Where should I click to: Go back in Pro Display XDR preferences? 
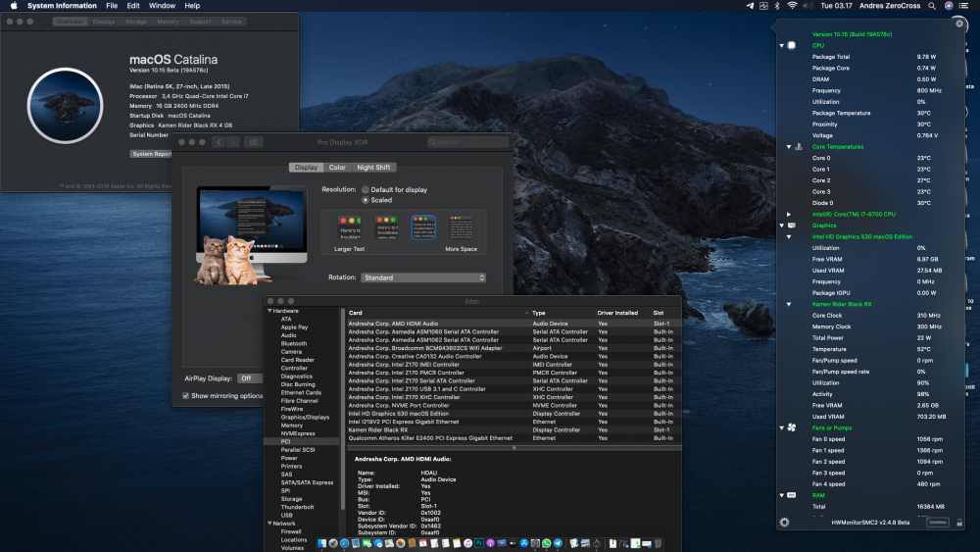click(x=219, y=142)
